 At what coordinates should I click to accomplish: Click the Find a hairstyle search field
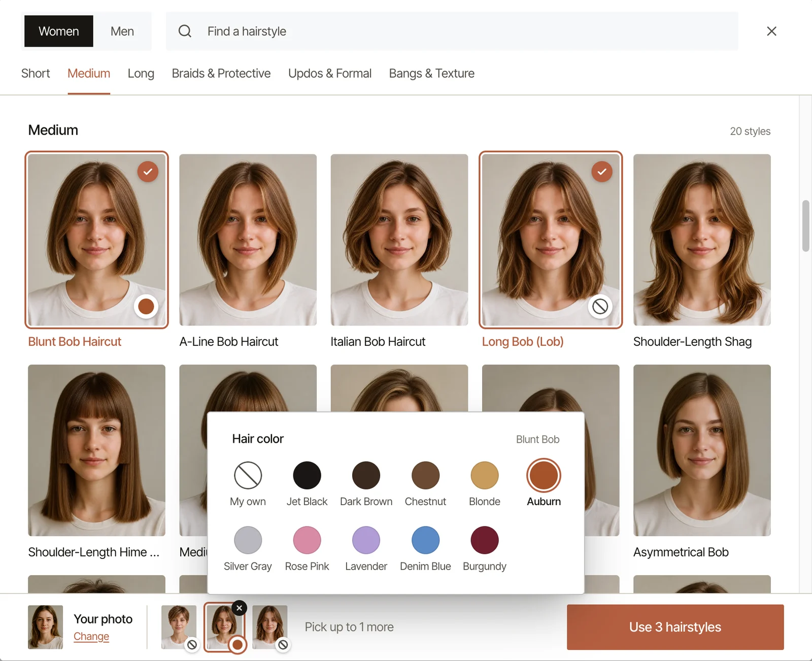[x=452, y=31]
